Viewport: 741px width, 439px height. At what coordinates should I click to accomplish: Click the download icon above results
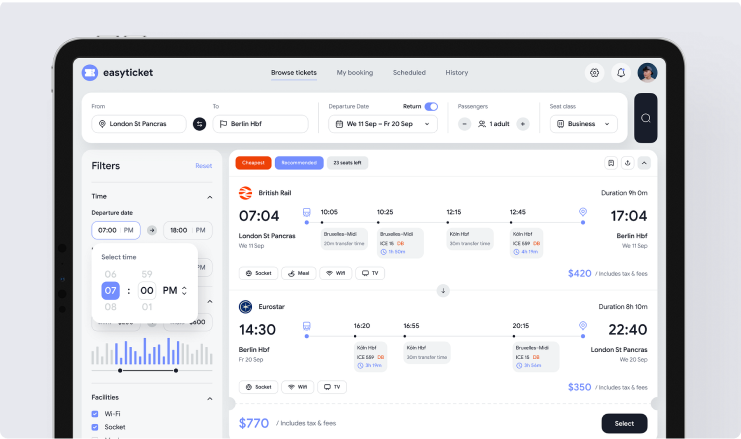(627, 163)
